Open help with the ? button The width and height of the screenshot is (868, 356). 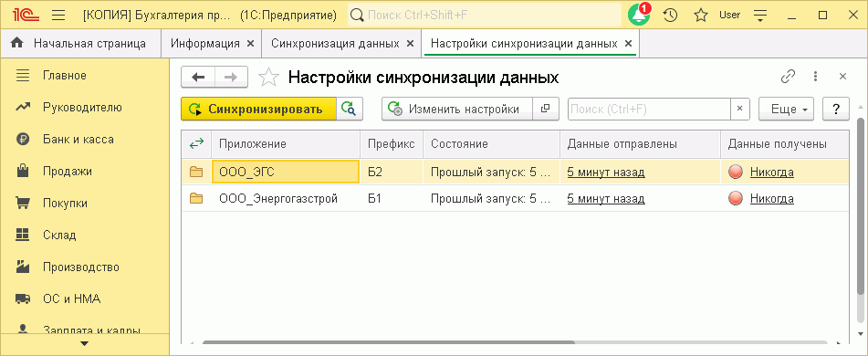coord(836,109)
